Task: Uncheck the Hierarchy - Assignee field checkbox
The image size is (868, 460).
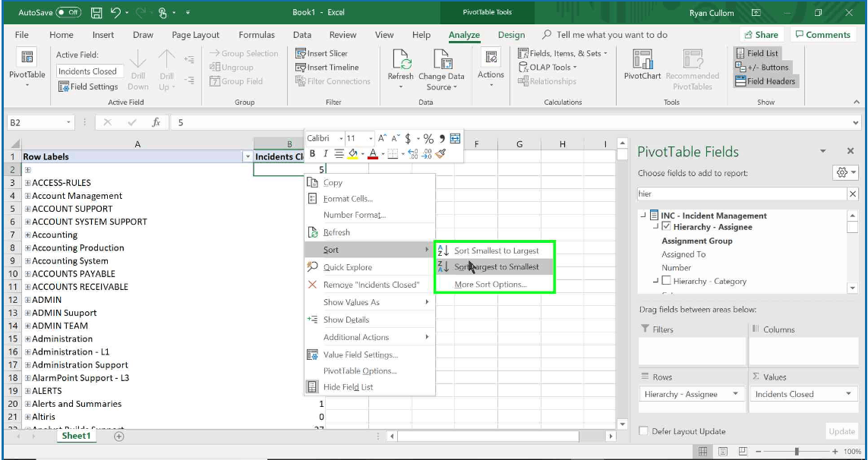Action: coord(666,227)
